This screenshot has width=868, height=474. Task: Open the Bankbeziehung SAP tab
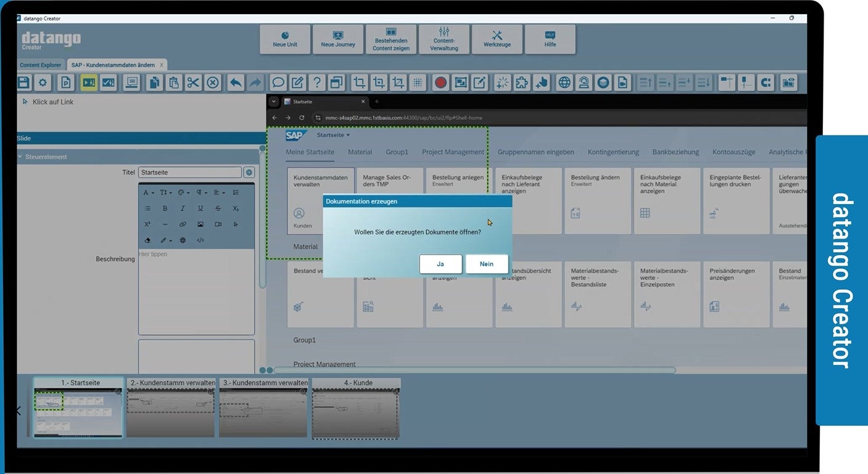[676, 152]
